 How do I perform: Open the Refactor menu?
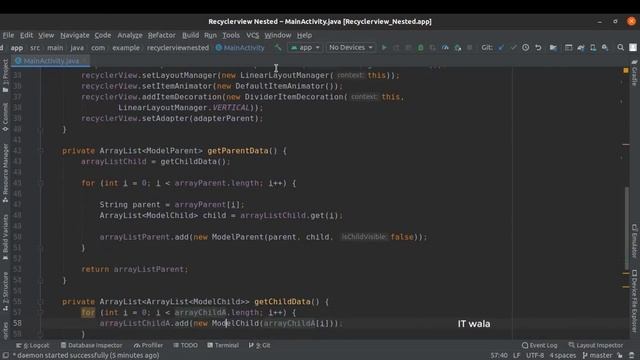(x=162, y=35)
